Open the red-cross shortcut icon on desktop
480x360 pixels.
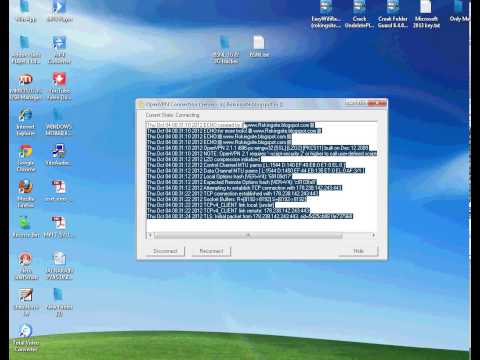tap(59, 86)
